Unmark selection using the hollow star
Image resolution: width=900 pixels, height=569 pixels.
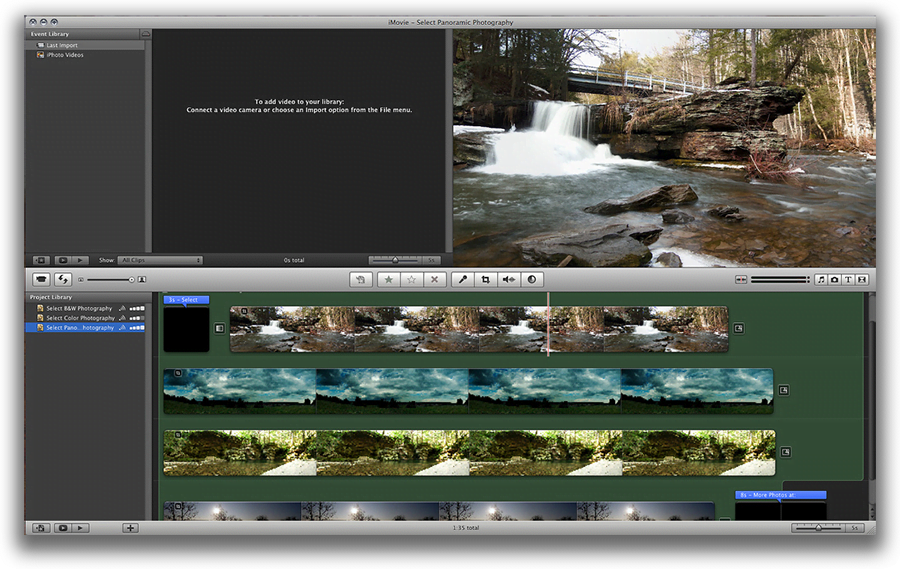(x=412, y=280)
